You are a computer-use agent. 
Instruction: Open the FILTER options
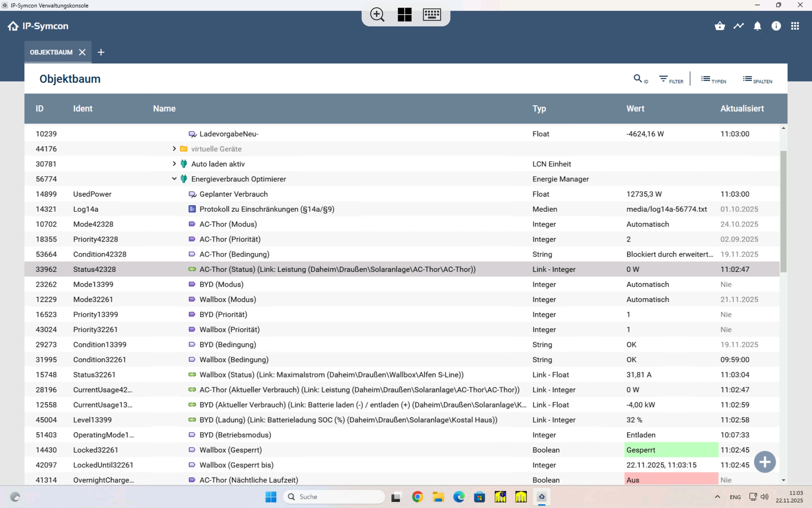click(671, 79)
